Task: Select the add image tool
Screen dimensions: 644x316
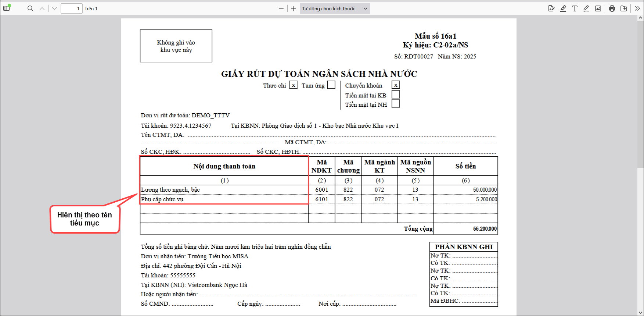Action: 598,8
